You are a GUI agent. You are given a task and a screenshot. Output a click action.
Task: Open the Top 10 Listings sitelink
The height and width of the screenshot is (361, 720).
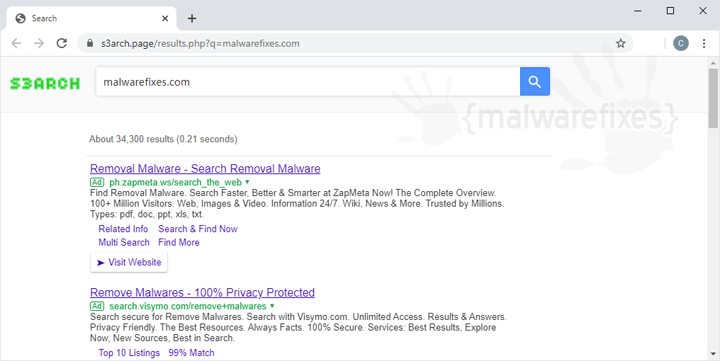point(129,353)
